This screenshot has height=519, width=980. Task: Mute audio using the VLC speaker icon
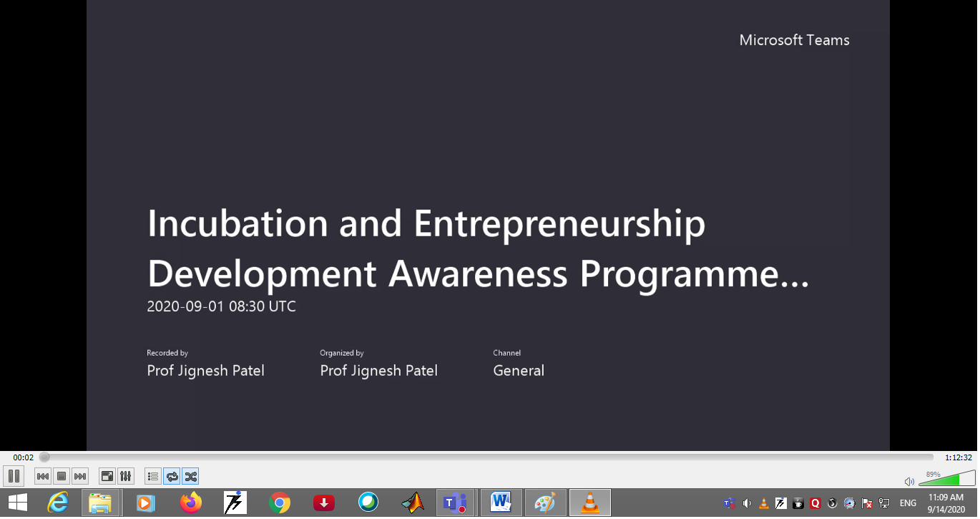908,482
